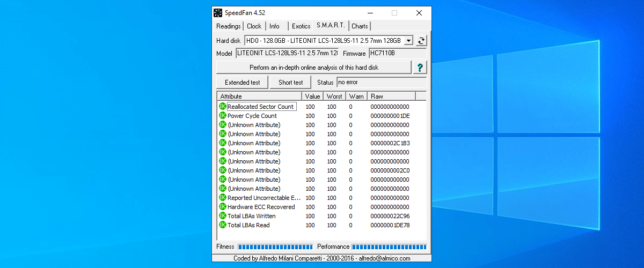Screen dimensions: 644x268
Task: Click the status bar author credit text
Action: [x=321, y=258]
